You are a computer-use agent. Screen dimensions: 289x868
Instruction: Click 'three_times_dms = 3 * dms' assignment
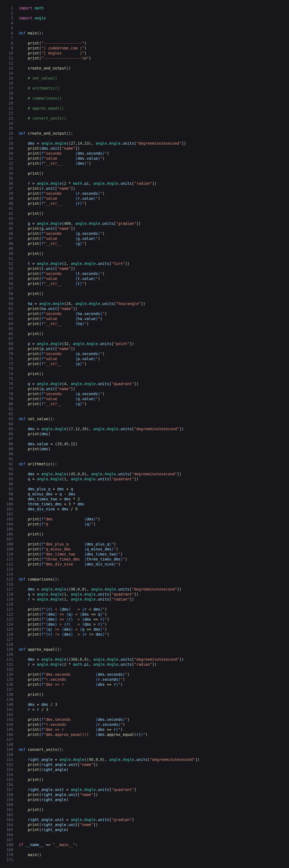point(56,504)
